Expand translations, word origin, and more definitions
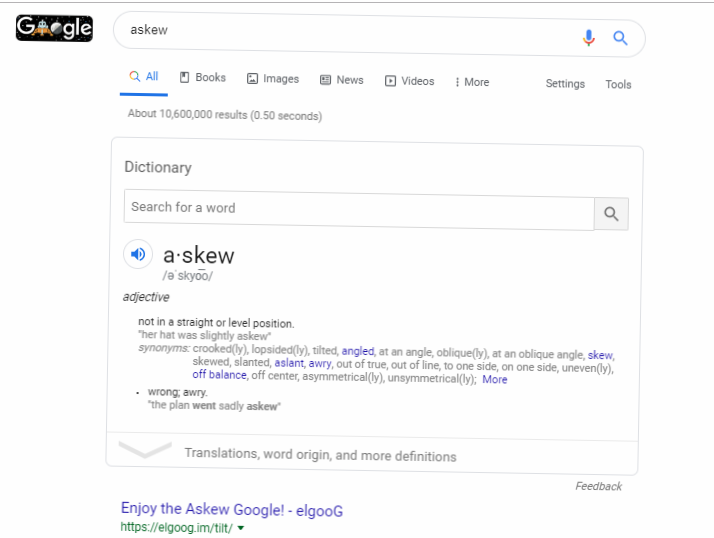The image size is (714, 538). pyautogui.click(x=320, y=455)
